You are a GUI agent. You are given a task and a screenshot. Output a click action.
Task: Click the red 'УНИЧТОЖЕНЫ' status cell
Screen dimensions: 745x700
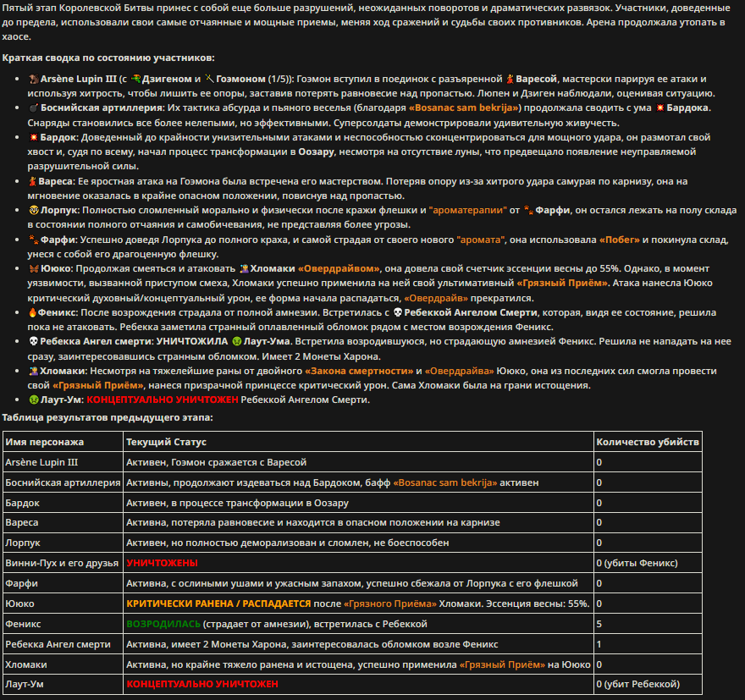point(358,563)
